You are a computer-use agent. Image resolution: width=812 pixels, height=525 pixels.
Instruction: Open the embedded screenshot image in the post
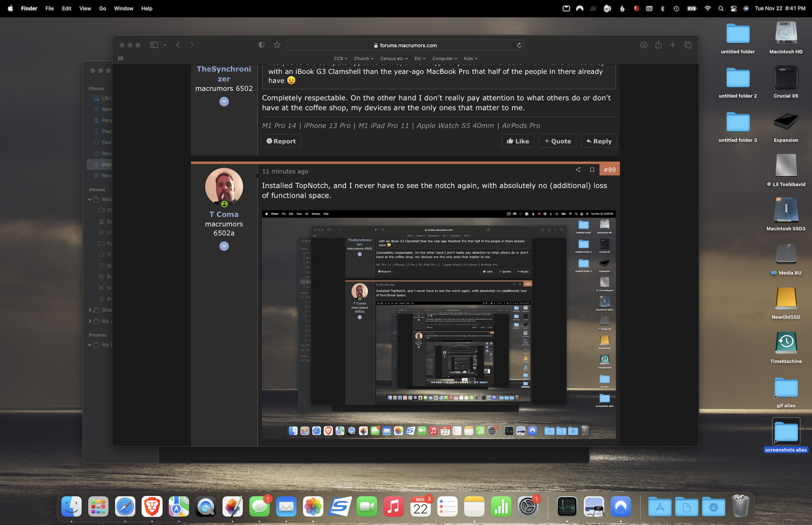click(x=438, y=325)
